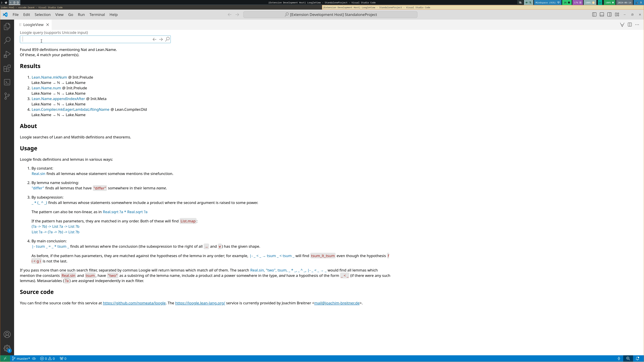The width and height of the screenshot is (644, 362).
Task: Open the File menu
Action: point(15,14)
